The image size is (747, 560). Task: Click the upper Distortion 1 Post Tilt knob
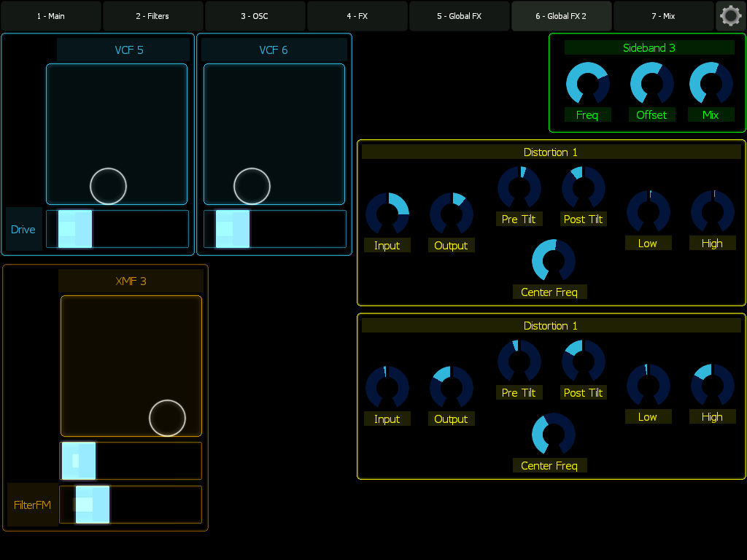pyautogui.click(x=583, y=187)
